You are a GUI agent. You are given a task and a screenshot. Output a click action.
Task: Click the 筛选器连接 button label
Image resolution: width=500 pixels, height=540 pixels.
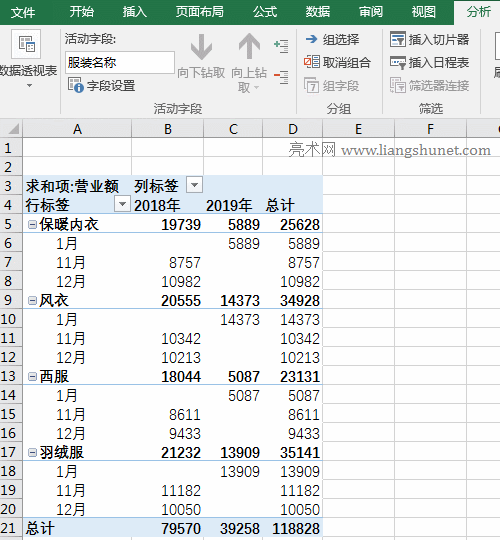click(439, 85)
